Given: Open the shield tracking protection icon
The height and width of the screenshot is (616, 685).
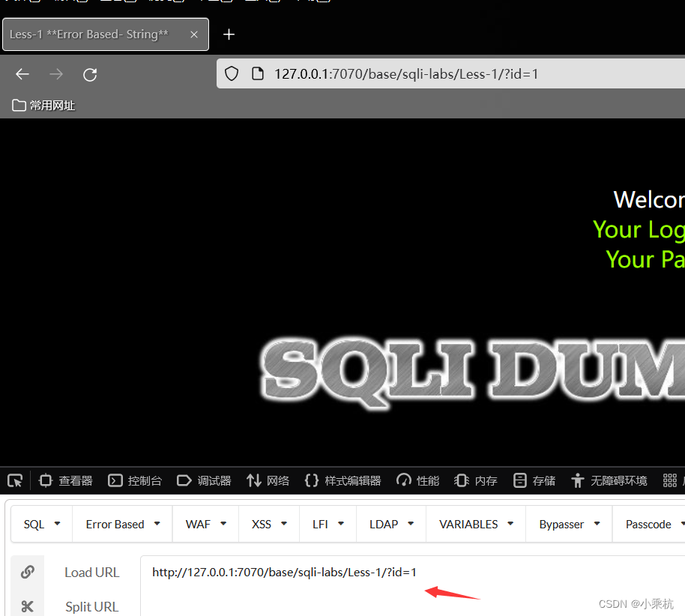Looking at the screenshot, I should 232,74.
